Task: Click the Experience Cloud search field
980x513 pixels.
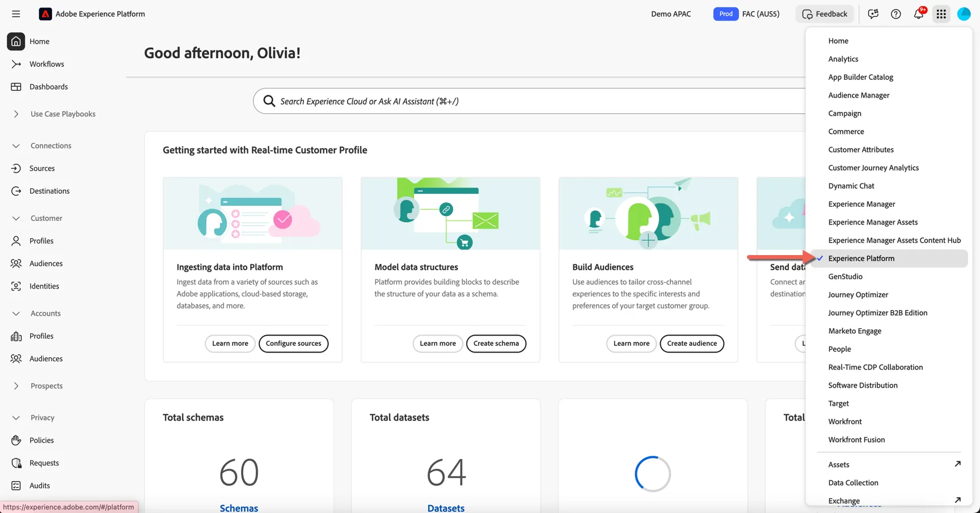Action: click(x=530, y=101)
